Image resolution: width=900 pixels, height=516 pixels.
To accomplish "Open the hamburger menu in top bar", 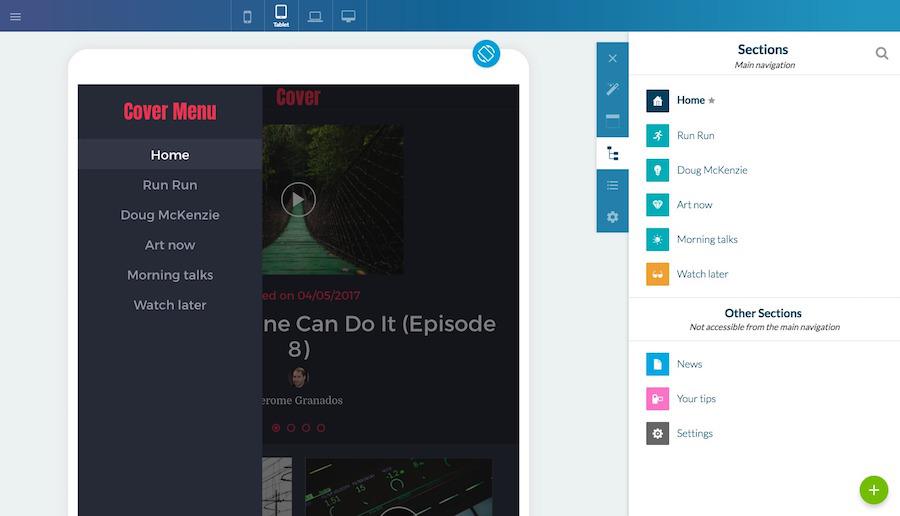I will coord(15,16).
